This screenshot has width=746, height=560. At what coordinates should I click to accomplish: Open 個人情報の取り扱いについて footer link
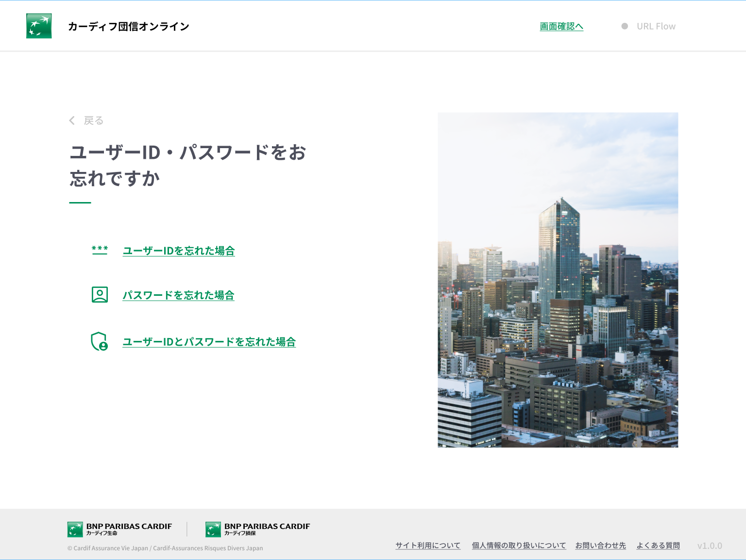519,545
